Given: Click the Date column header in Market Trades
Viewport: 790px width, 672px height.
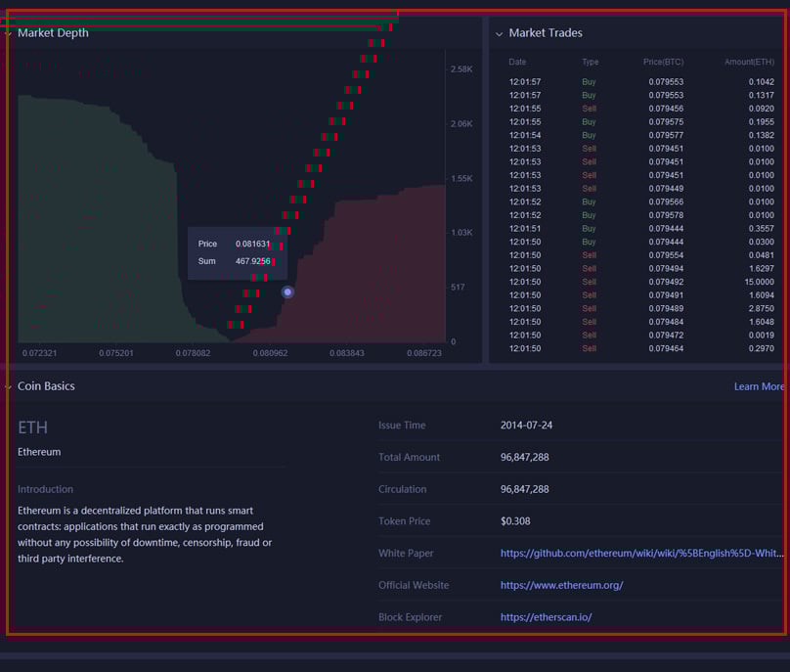Looking at the screenshot, I should point(517,62).
